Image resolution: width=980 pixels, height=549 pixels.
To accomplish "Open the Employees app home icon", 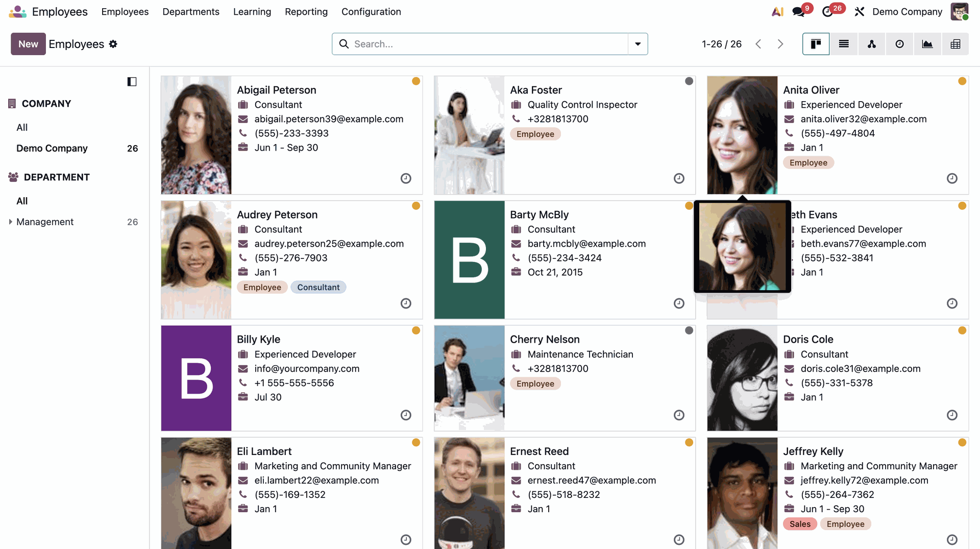I will pyautogui.click(x=17, y=11).
